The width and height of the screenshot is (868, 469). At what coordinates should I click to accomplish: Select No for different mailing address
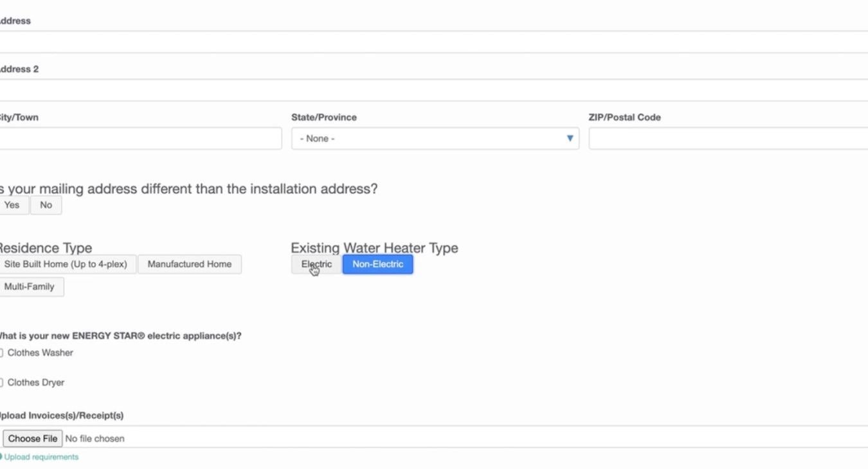pos(46,205)
